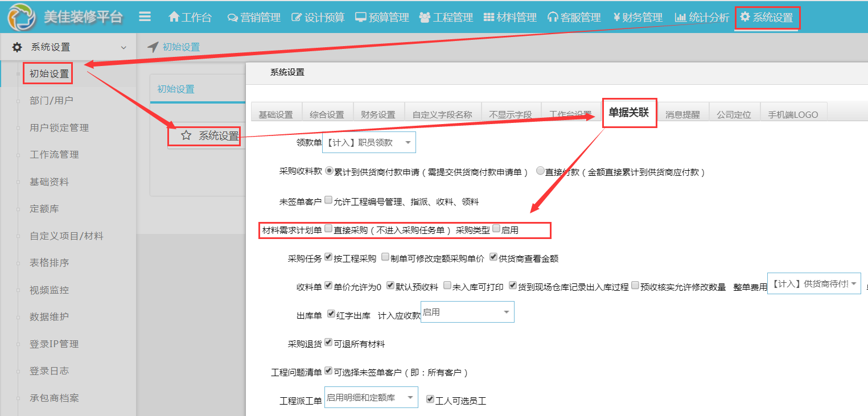Open 工程管理 people icon menu
This screenshot has height=416, width=868.
[424, 18]
